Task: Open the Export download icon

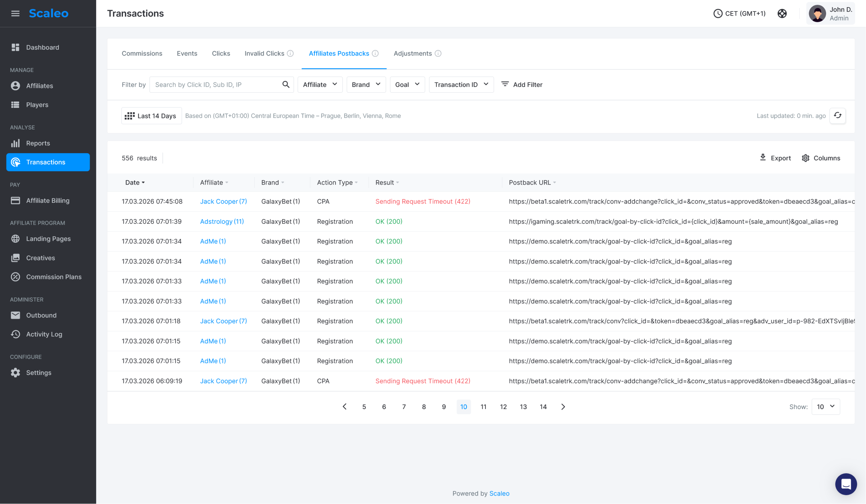Action: pos(763,158)
